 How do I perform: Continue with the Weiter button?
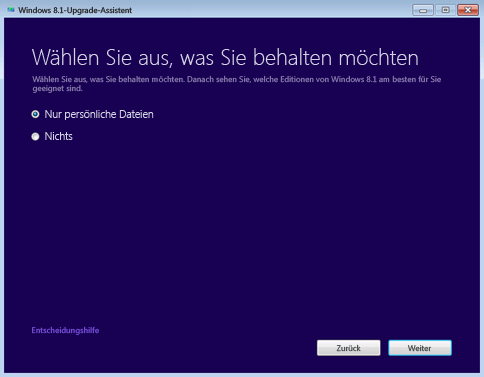pos(420,348)
